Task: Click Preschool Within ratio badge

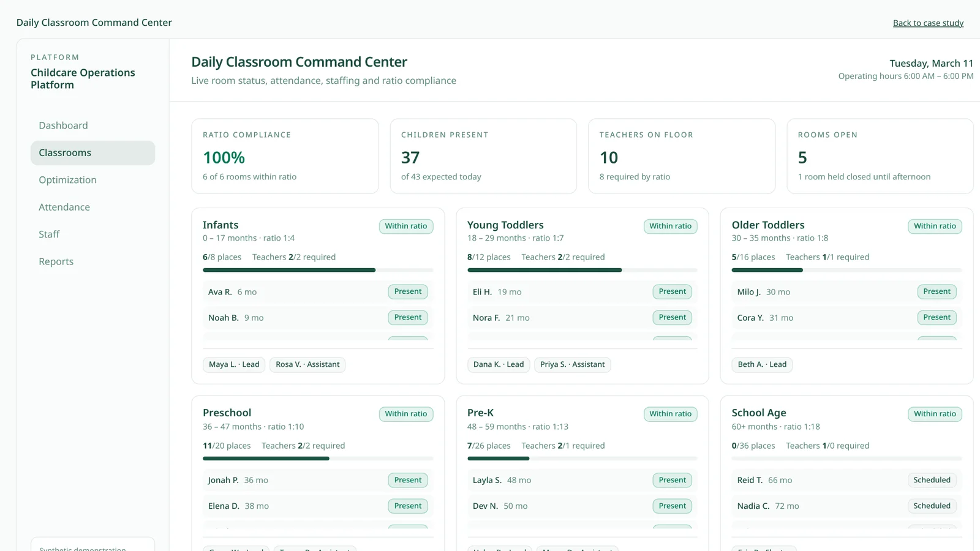Action: tap(406, 414)
